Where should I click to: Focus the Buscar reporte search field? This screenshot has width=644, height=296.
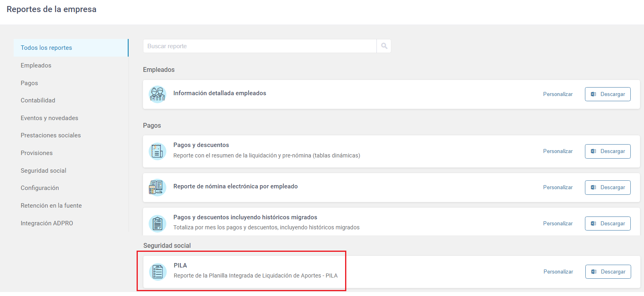pyautogui.click(x=260, y=46)
